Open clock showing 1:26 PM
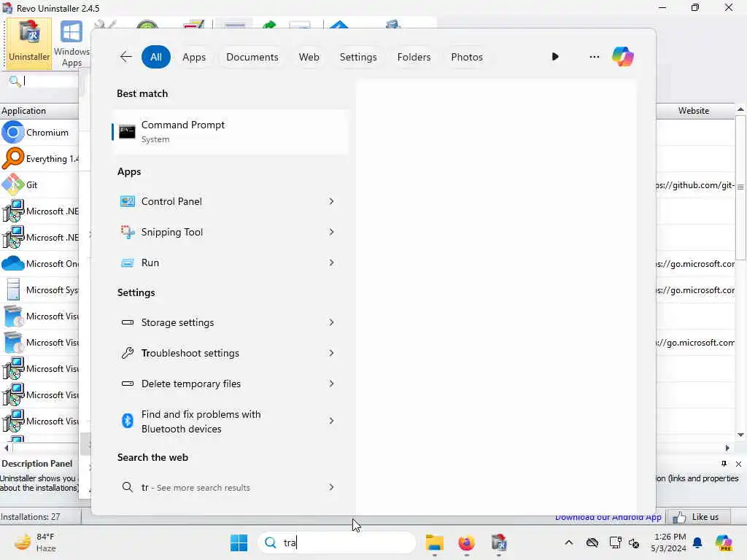 pyautogui.click(x=670, y=542)
